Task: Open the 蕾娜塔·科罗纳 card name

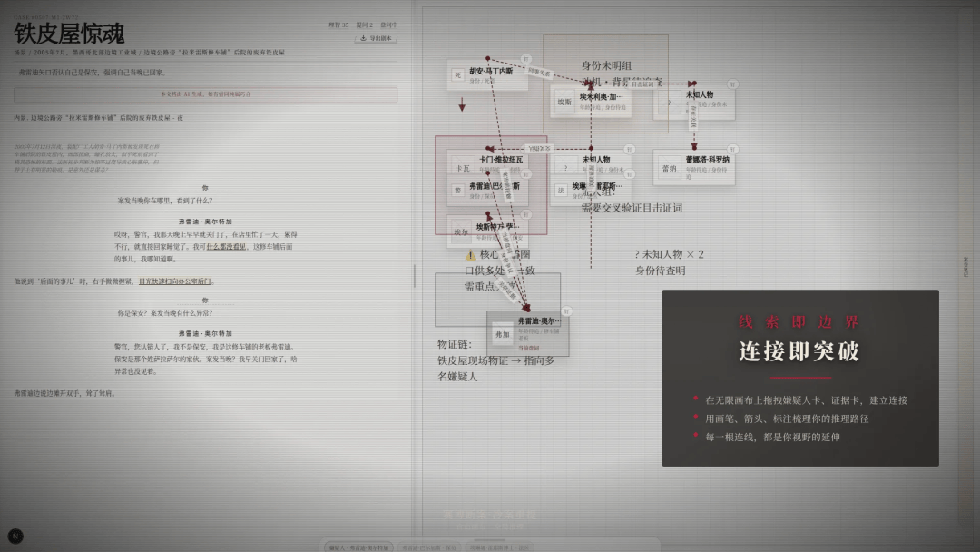Action: (x=708, y=160)
